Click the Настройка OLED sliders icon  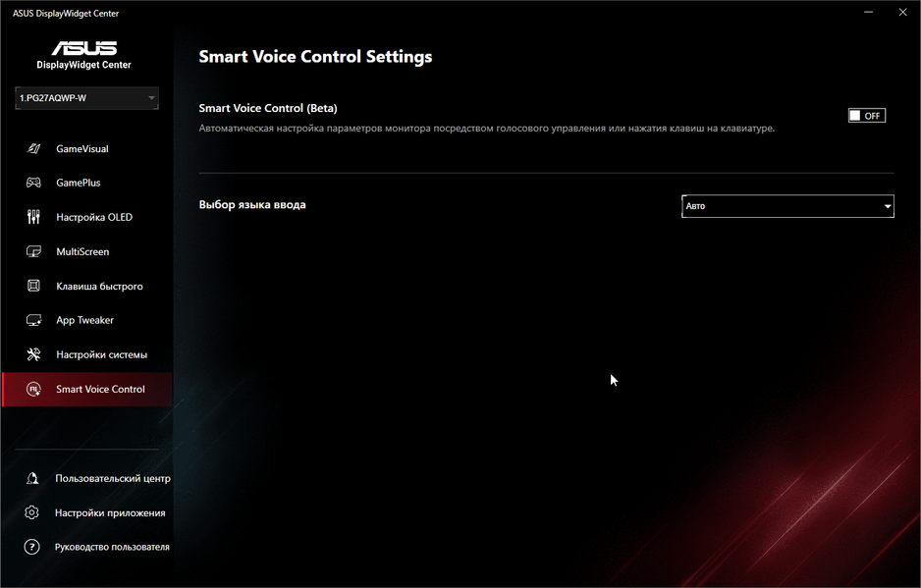tap(33, 217)
